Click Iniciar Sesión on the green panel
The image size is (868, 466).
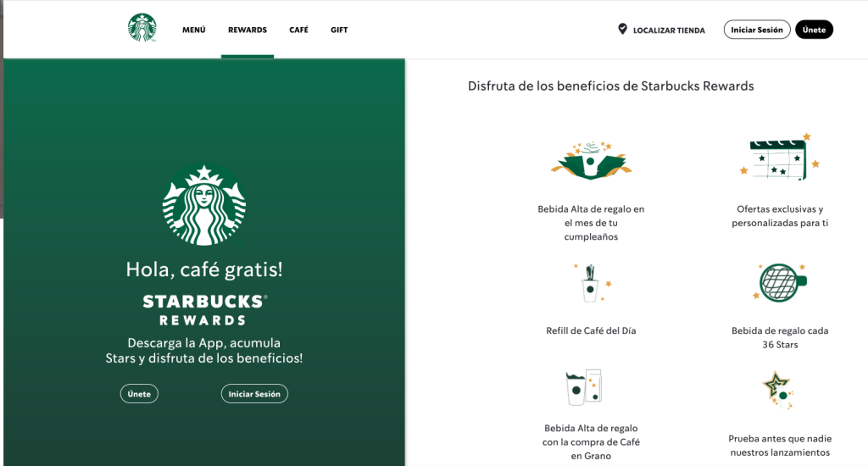coord(254,393)
